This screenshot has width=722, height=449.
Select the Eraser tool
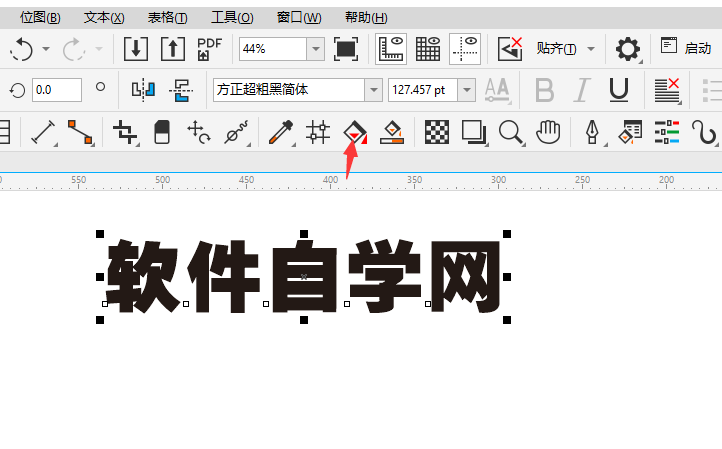tap(162, 133)
